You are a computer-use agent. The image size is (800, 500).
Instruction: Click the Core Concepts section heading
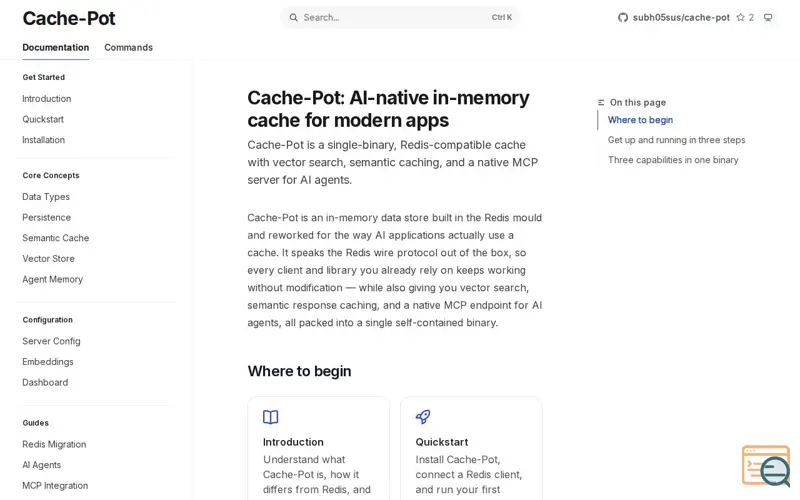[51, 175]
